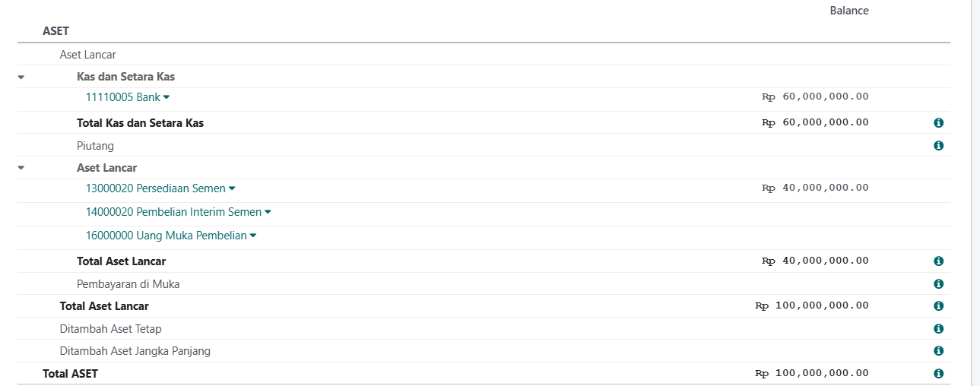Select the Pembayaran di Muka row
This screenshot has width=980, height=386.
[484, 284]
